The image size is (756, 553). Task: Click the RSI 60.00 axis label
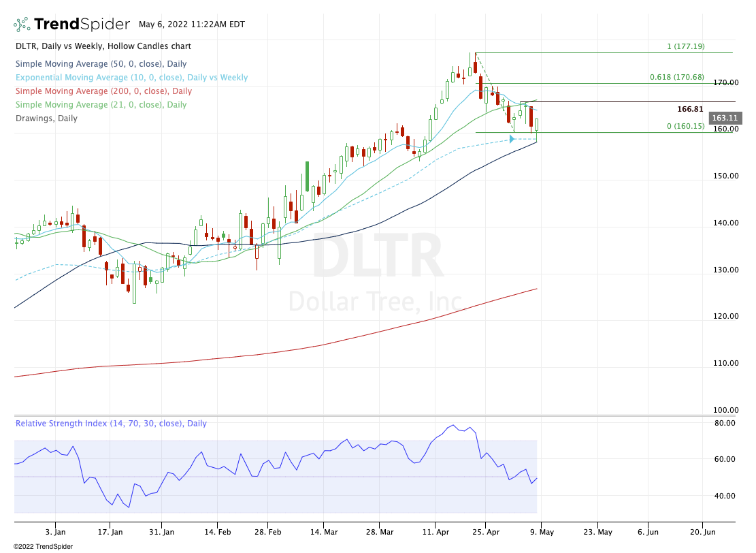725,459
